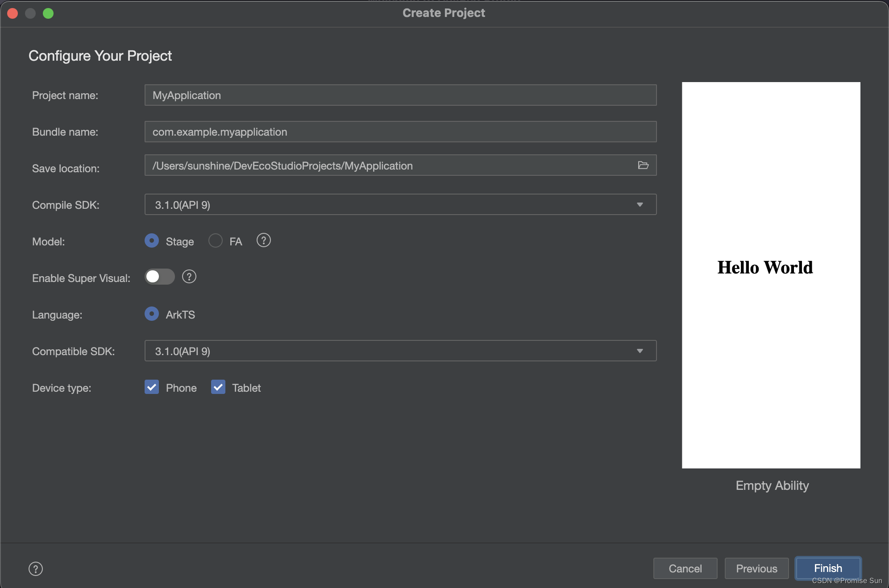Click the Tablet checkbox device type
This screenshot has width=889, height=588.
point(218,386)
